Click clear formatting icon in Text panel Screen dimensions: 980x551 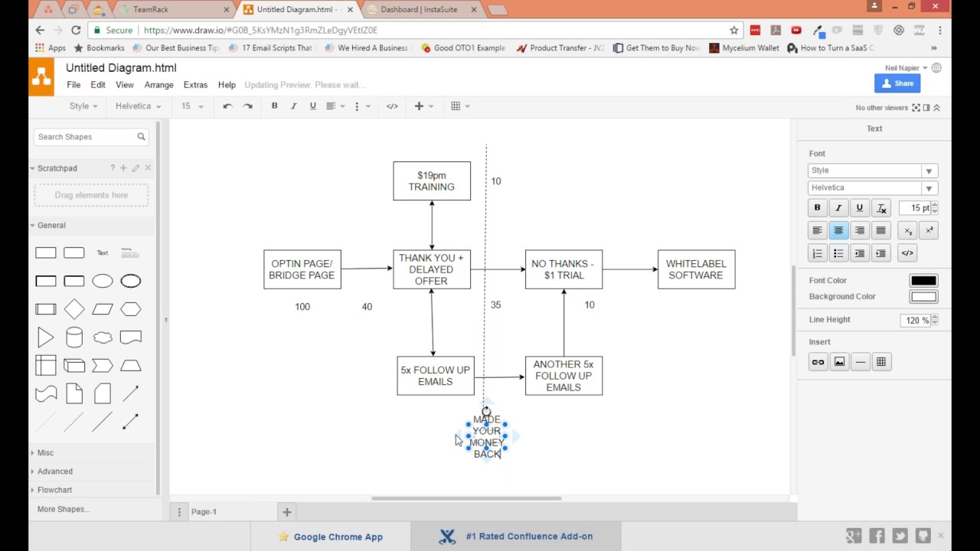pyautogui.click(x=881, y=208)
